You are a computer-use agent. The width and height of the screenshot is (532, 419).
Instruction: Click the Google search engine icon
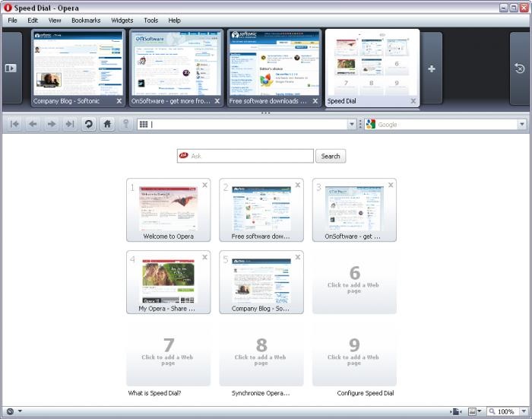(x=371, y=124)
